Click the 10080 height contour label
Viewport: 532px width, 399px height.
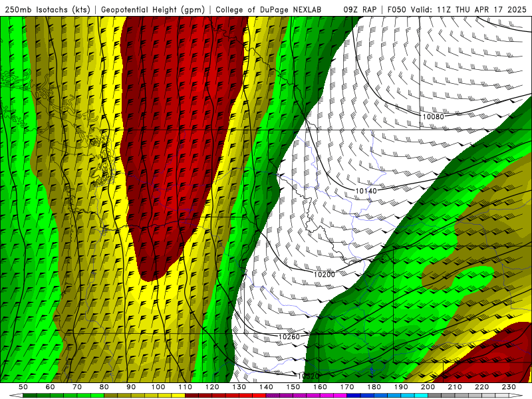434,117
